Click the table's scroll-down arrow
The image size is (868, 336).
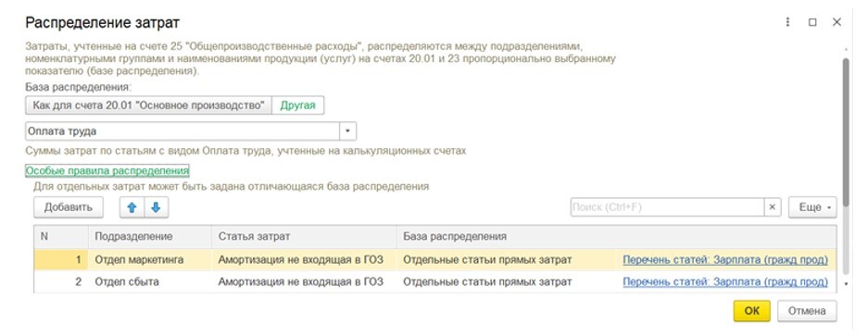845,284
